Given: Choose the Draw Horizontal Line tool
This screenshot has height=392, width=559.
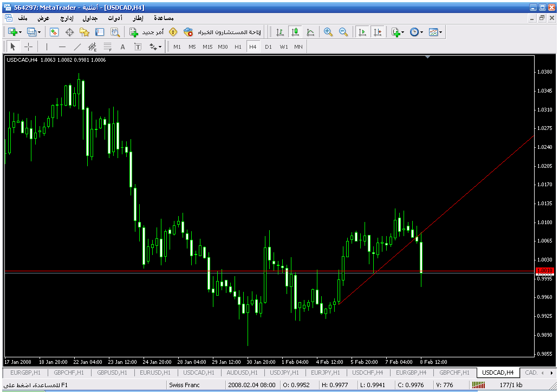Looking at the screenshot, I should pos(62,47).
